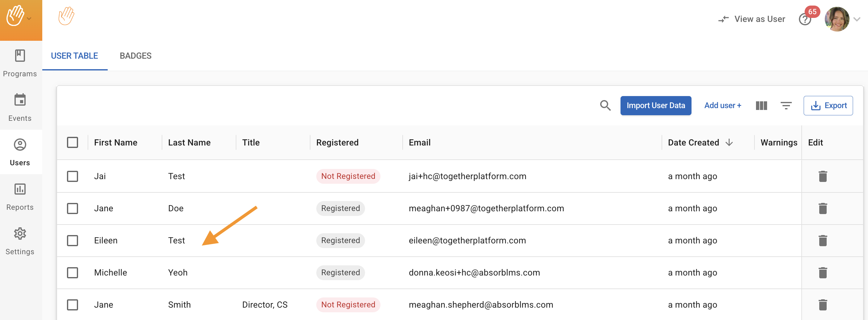Expand the orange logo workspace dropdown
The height and width of the screenshot is (320, 868).
[29, 19]
